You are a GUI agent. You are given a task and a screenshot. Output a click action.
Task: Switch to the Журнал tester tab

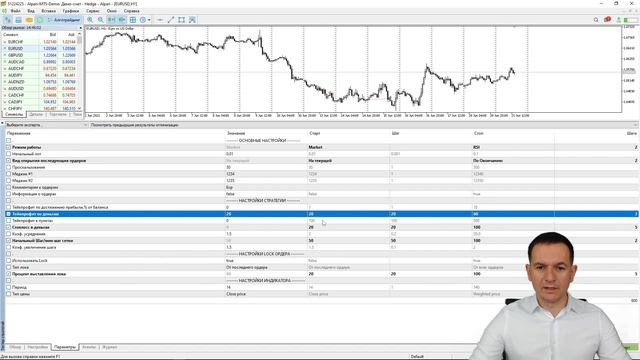(109, 347)
